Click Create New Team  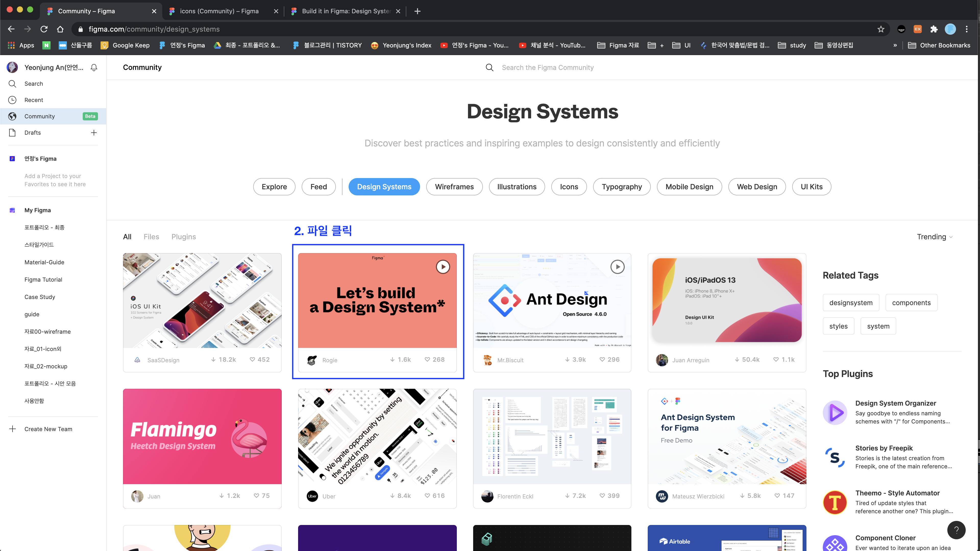[48, 429]
